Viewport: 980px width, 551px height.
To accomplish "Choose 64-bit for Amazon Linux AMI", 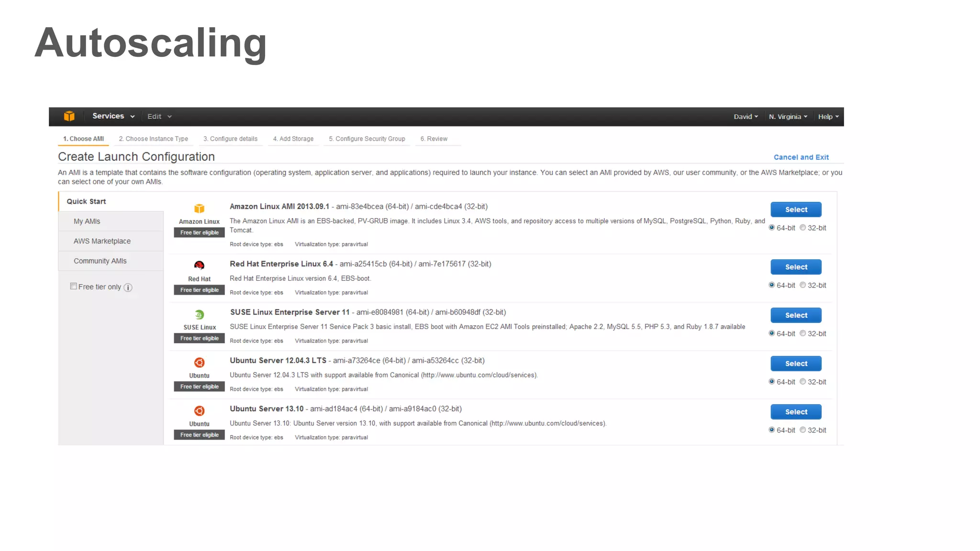I will tap(772, 228).
